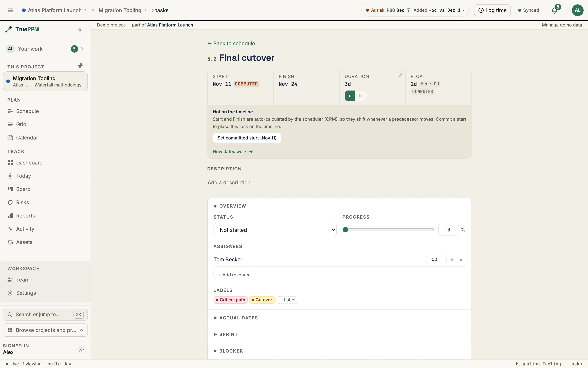Remove Tom Becker assignee with the x
The width and height of the screenshot is (588, 368).
(461, 260)
